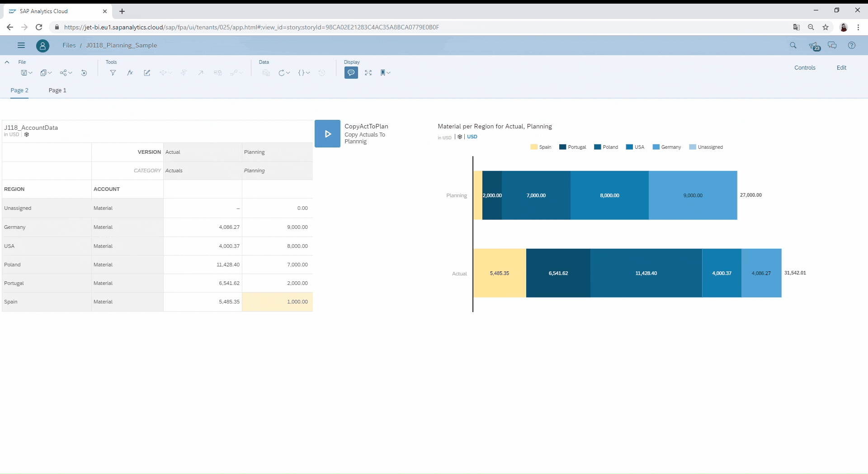Bookmark this page with star
Viewport: 868px width, 474px height.
pos(826,27)
